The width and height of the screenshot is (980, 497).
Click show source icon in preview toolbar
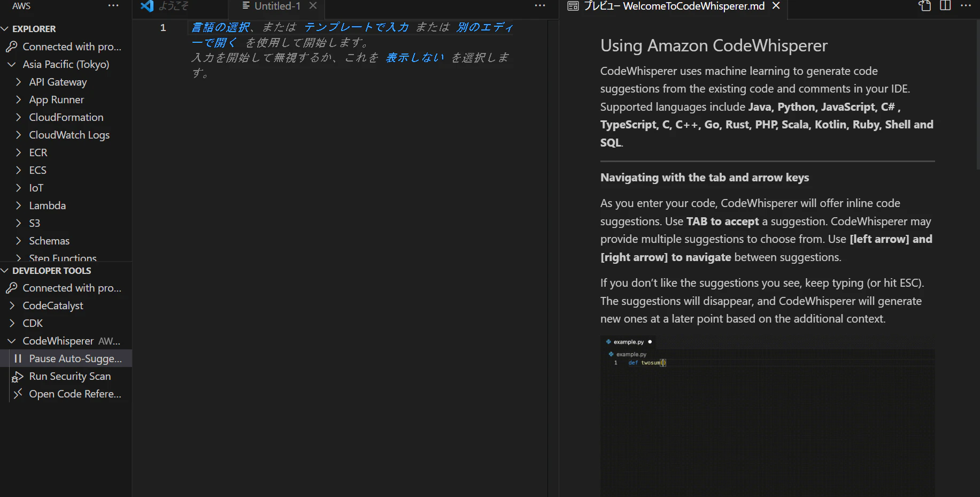pyautogui.click(x=925, y=6)
